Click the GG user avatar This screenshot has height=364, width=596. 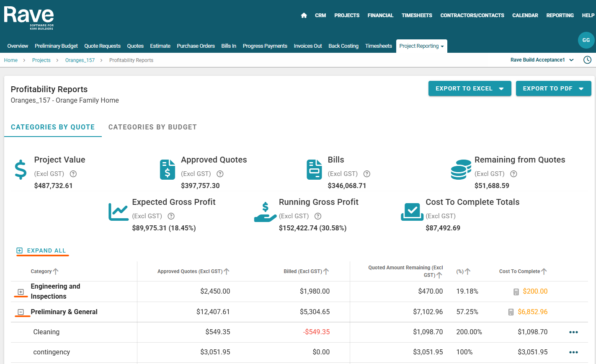coord(586,40)
